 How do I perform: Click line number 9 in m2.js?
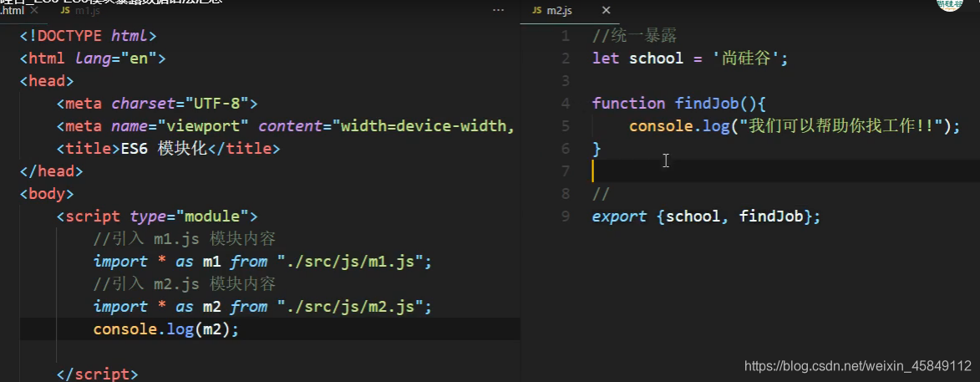tap(565, 216)
